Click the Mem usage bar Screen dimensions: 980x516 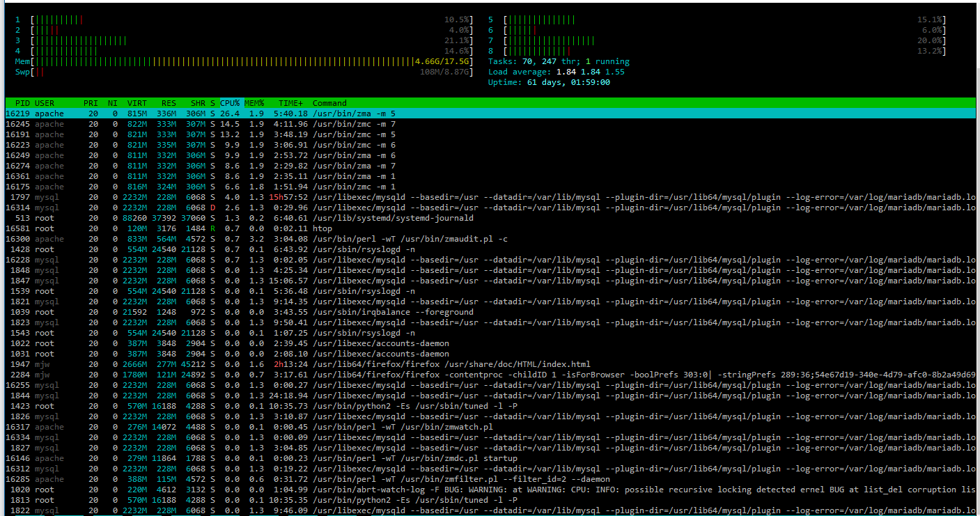244,61
